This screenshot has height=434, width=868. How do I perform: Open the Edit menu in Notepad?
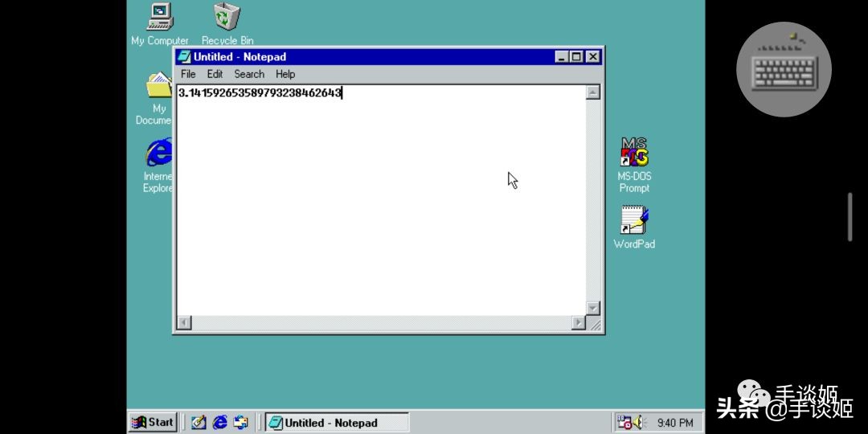(215, 74)
